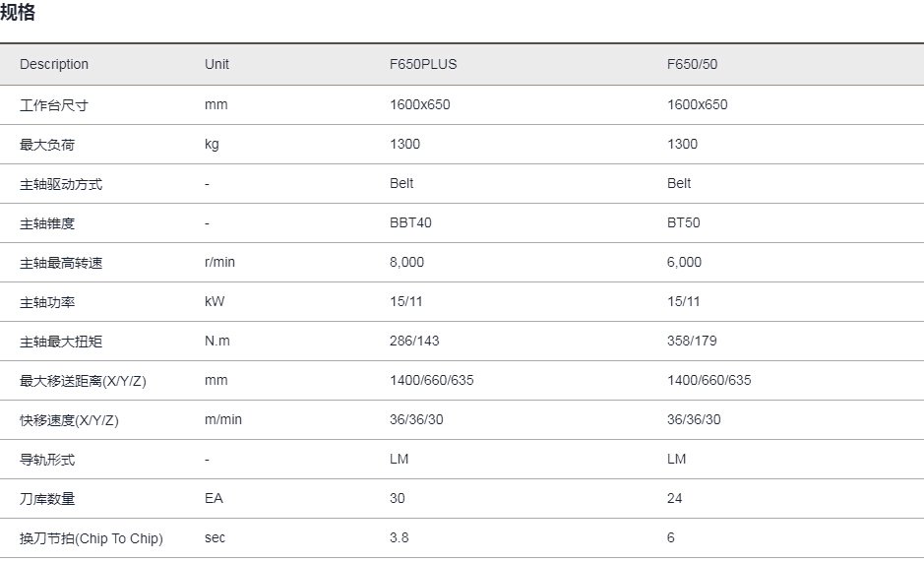Click the 最大负荷 row label
The image size is (924, 562).
47,145
